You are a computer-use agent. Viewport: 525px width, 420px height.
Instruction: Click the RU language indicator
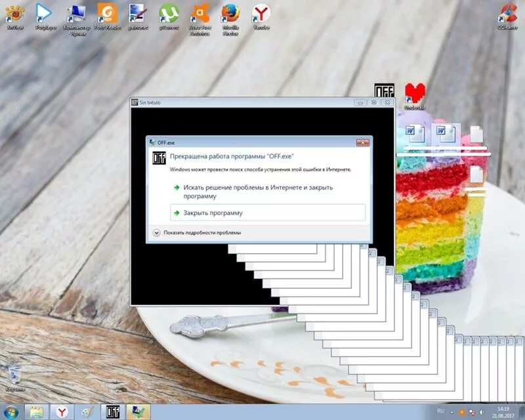click(440, 411)
